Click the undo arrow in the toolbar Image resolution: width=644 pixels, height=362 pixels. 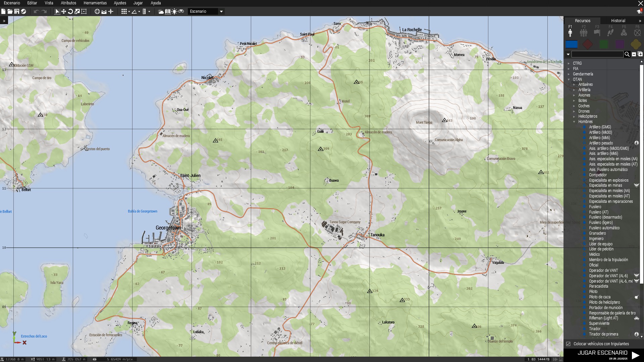click(36, 11)
